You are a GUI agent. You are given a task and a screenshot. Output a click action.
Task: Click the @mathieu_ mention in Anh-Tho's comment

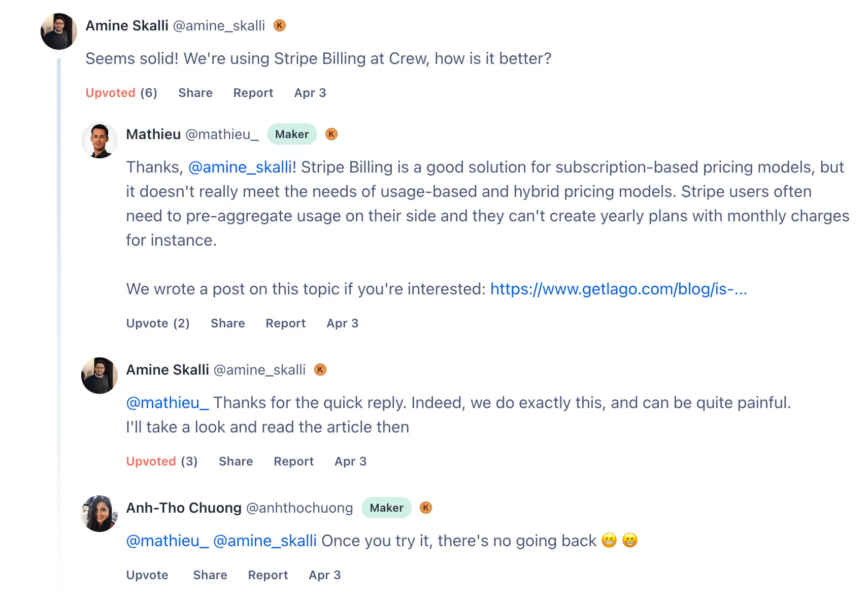pos(168,541)
